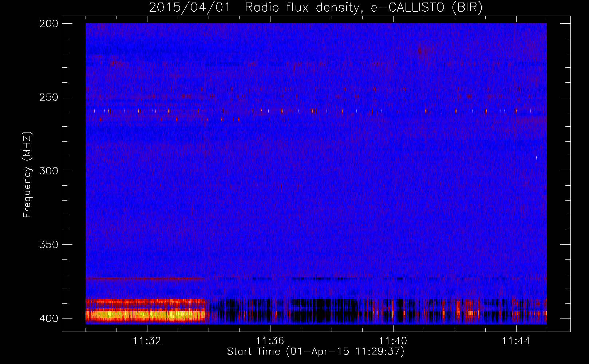Screen dimensions: 589x364
Task: Click the 300 frequency tick label
Action: [x=48, y=171]
